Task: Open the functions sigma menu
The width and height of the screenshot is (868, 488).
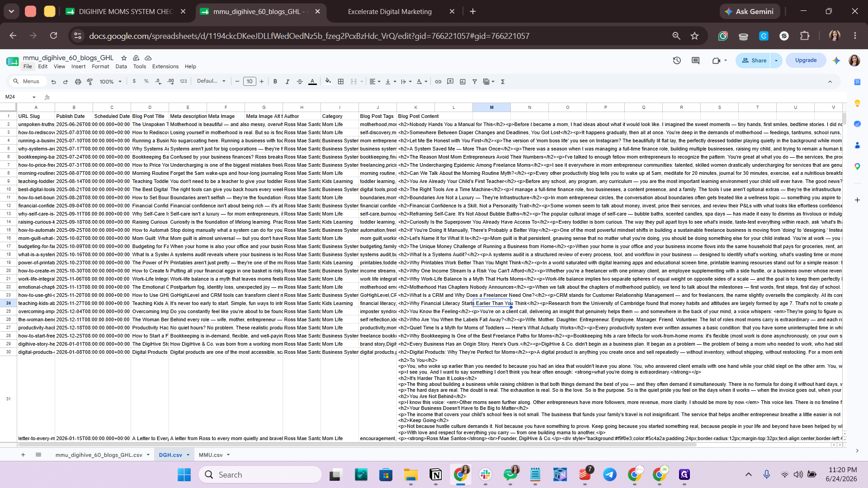Action: pos(503,81)
